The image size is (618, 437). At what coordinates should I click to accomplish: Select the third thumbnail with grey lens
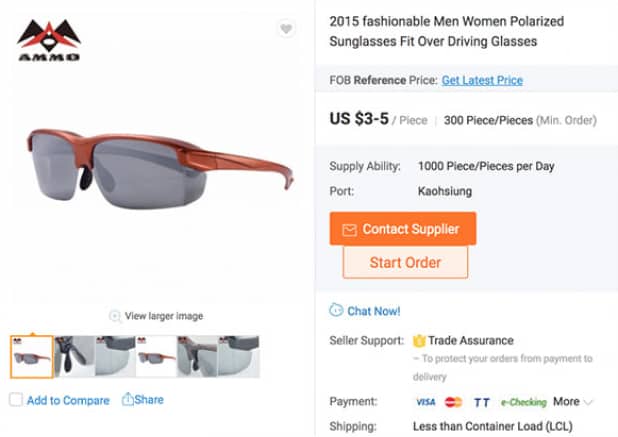pyautogui.click(x=115, y=356)
